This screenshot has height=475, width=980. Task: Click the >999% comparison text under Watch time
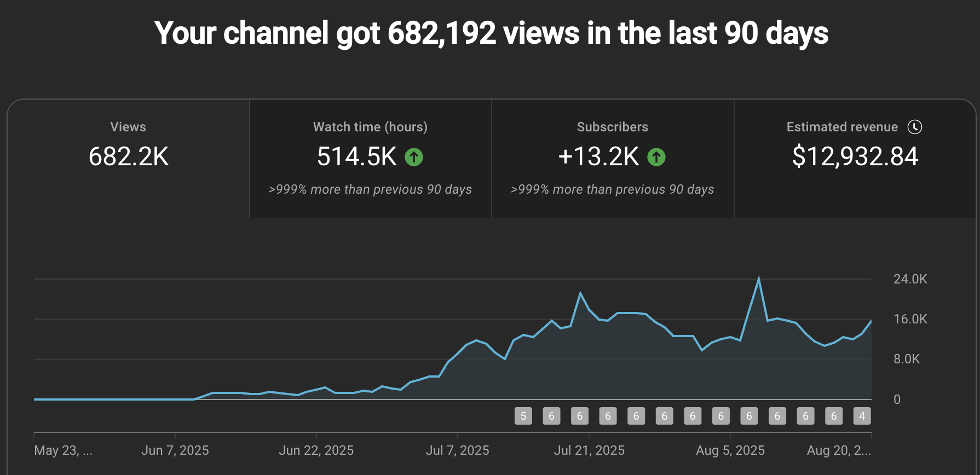[370, 189]
